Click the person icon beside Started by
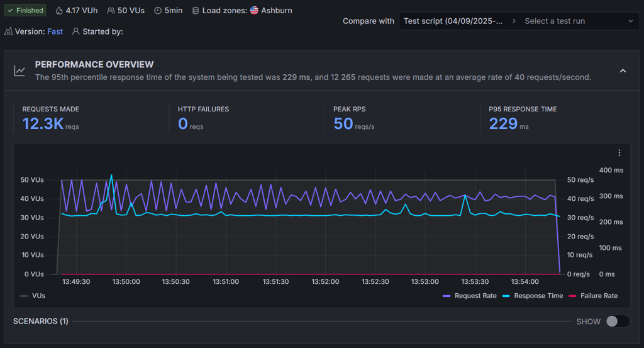The image size is (644, 348). [75, 31]
